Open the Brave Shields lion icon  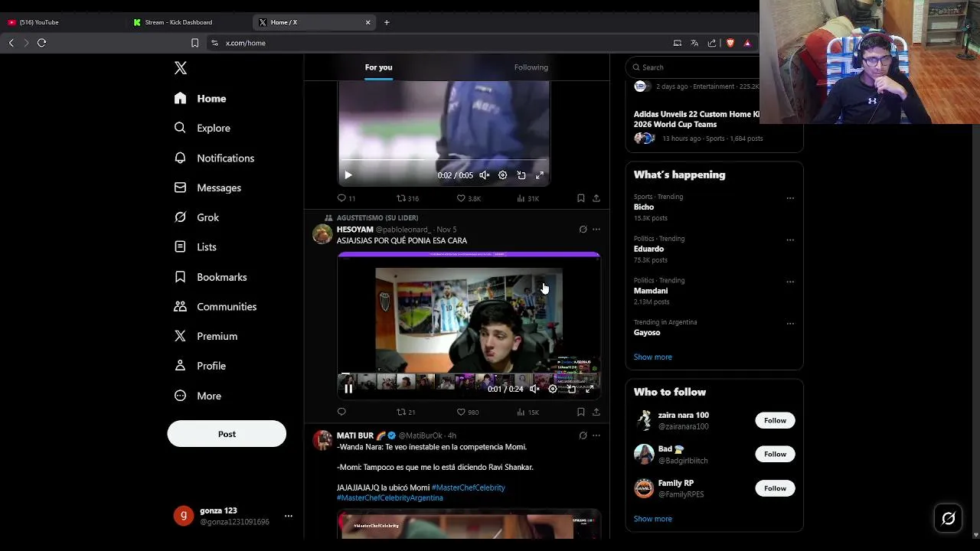click(730, 43)
